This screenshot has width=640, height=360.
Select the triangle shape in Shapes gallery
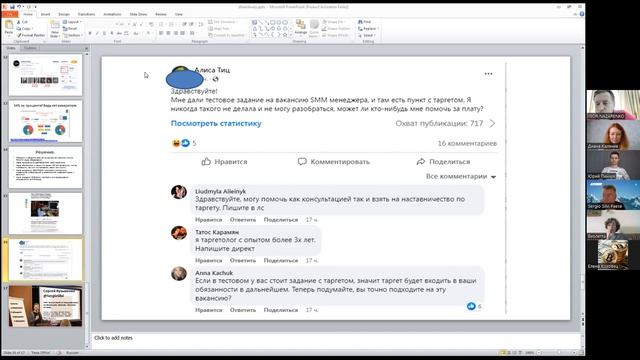255,29
